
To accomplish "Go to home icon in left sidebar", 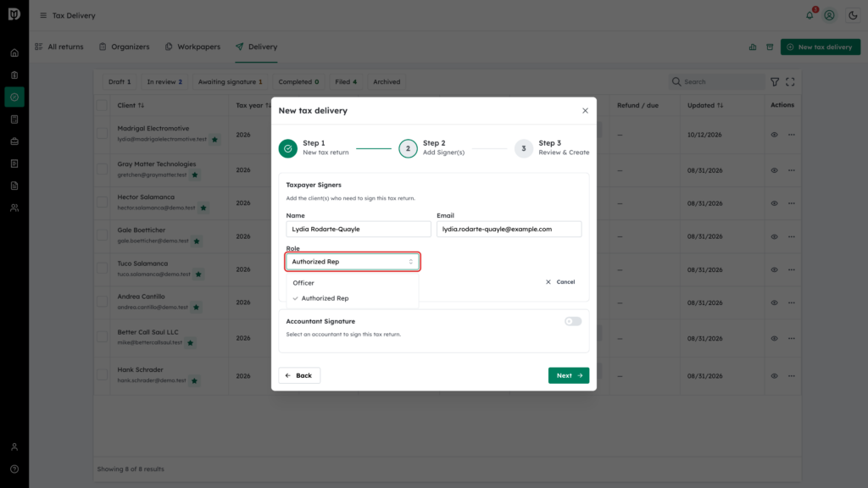I will click(14, 53).
